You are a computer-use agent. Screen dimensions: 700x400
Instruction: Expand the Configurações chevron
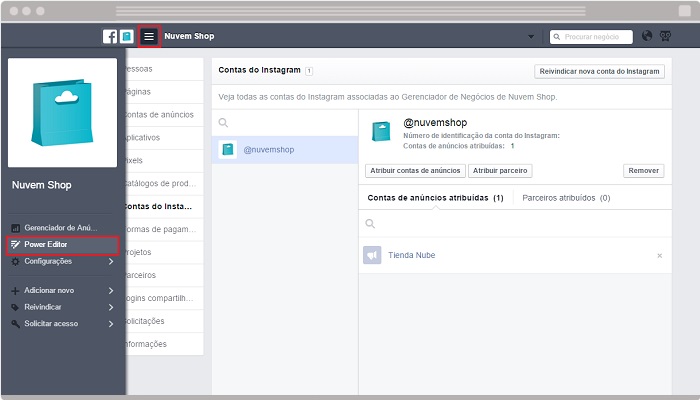[x=111, y=262]
